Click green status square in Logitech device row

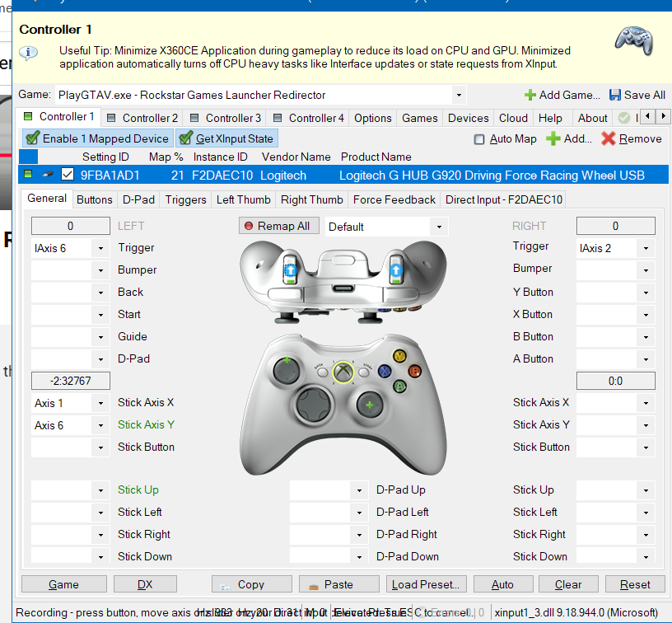click(x=28, y=175)
